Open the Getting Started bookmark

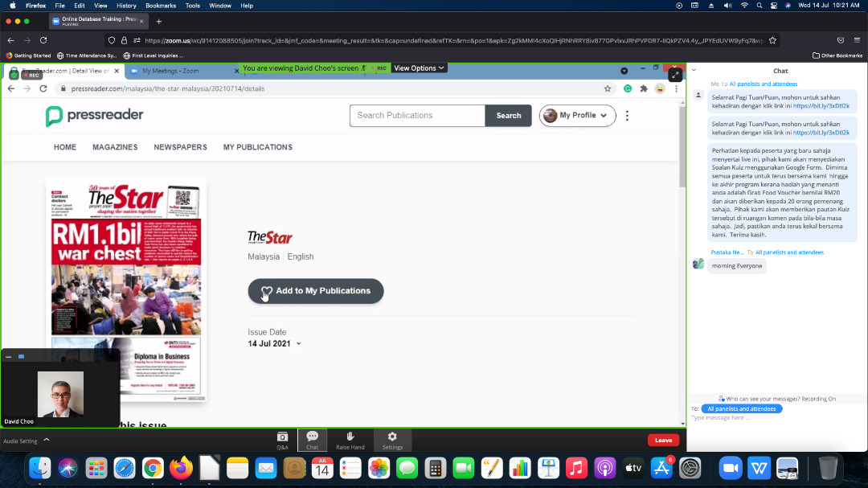[x=28, y=55]
